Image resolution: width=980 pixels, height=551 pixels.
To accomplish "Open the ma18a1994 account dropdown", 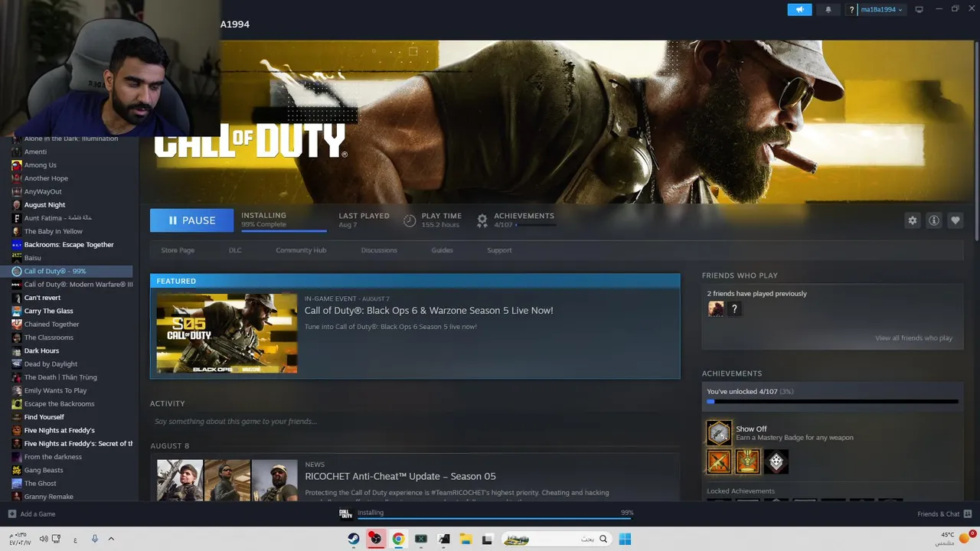I will (x=881, y=10).
